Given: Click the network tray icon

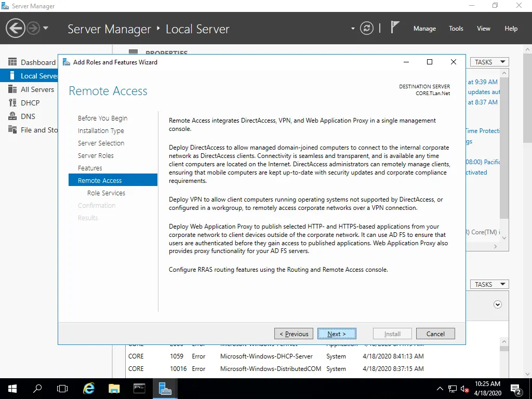Looking at the screenshot, I should [x=453, y=389].
